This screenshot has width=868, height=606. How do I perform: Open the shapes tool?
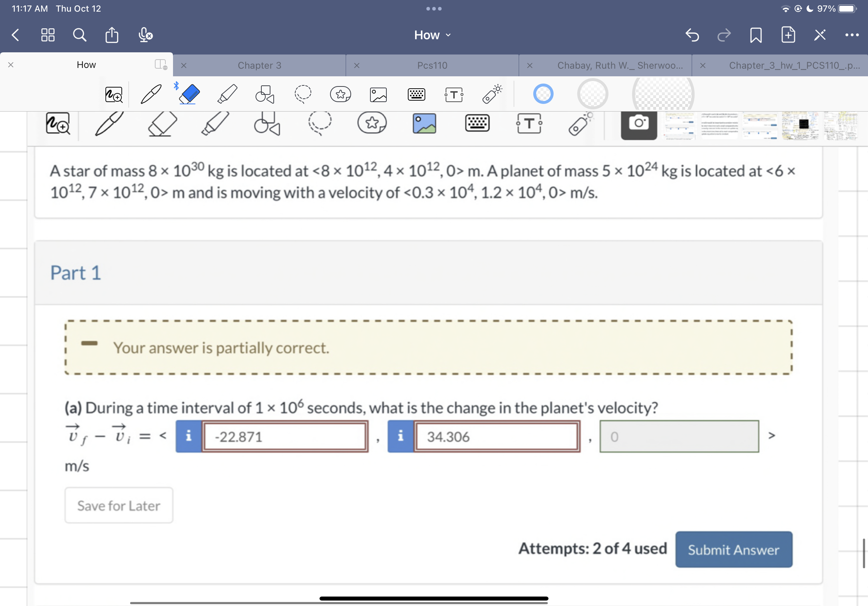[x=268, y=124]
